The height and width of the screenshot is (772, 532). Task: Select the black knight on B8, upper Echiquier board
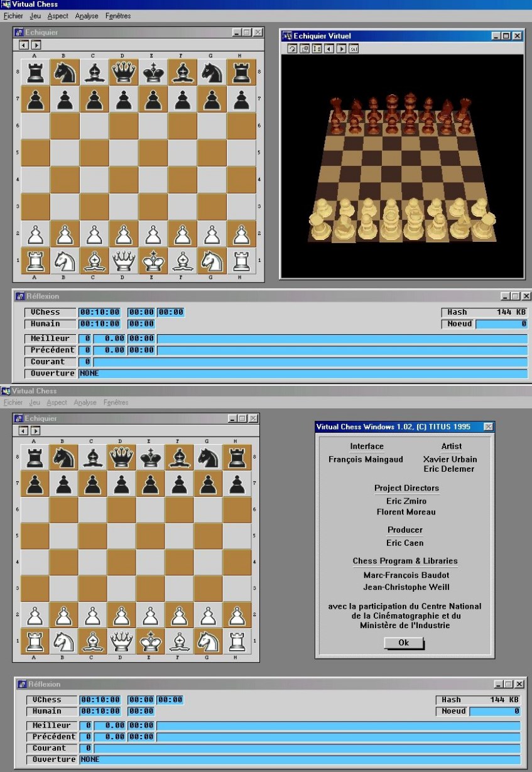click(64, 72)
